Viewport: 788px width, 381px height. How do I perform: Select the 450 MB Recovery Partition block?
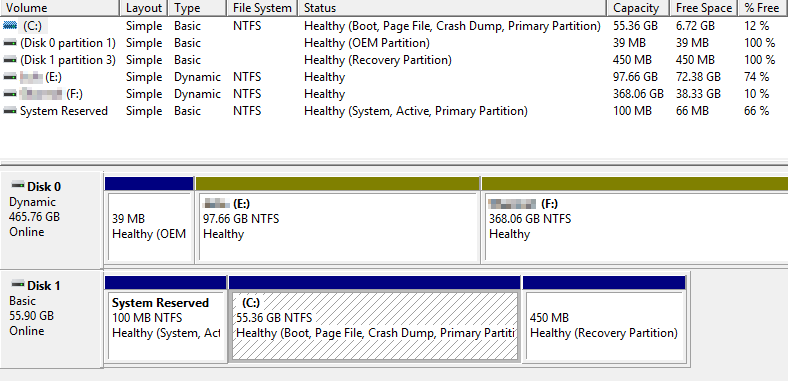pyautogui.click(x=605, y=318)
